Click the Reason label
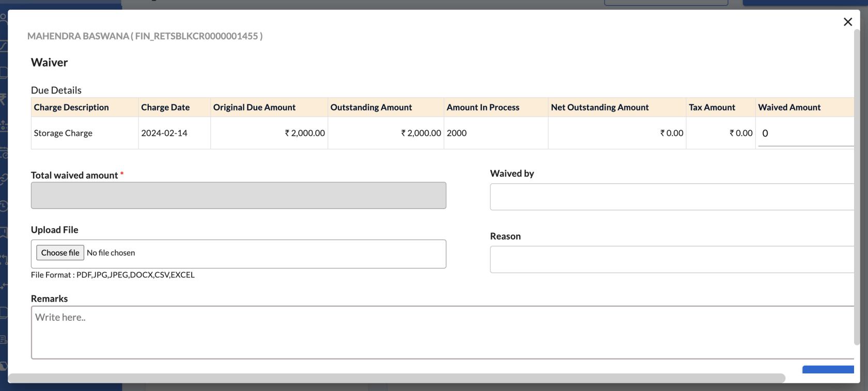This screenshot has height=391, width=868. pos(505,236)
